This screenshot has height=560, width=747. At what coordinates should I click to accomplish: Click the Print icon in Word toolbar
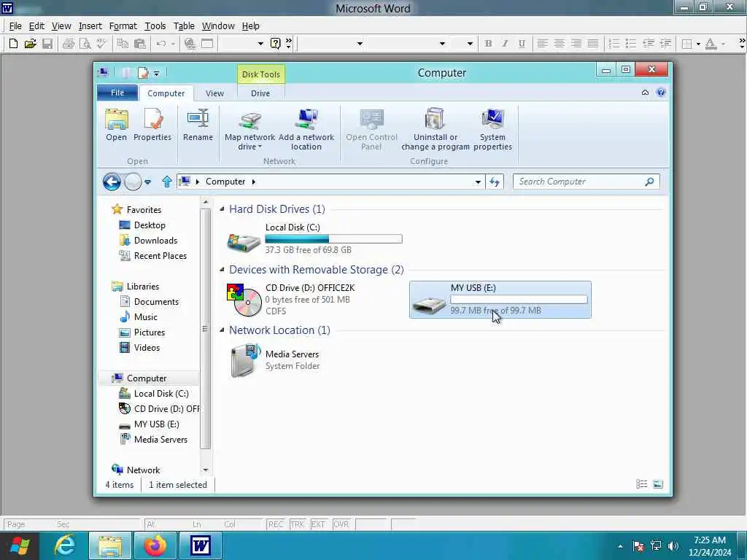[68, 44]
